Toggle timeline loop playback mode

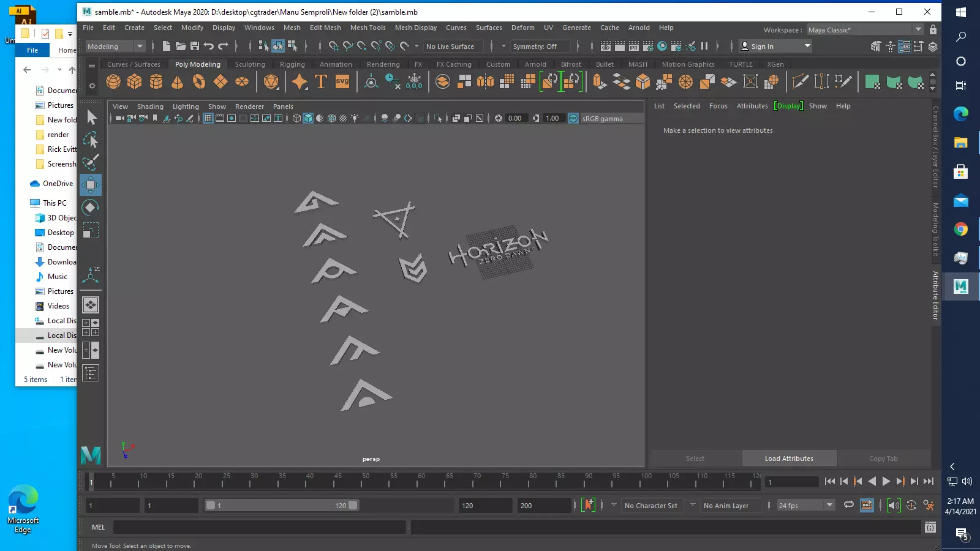pyautogui.click(x=848, y=505)
